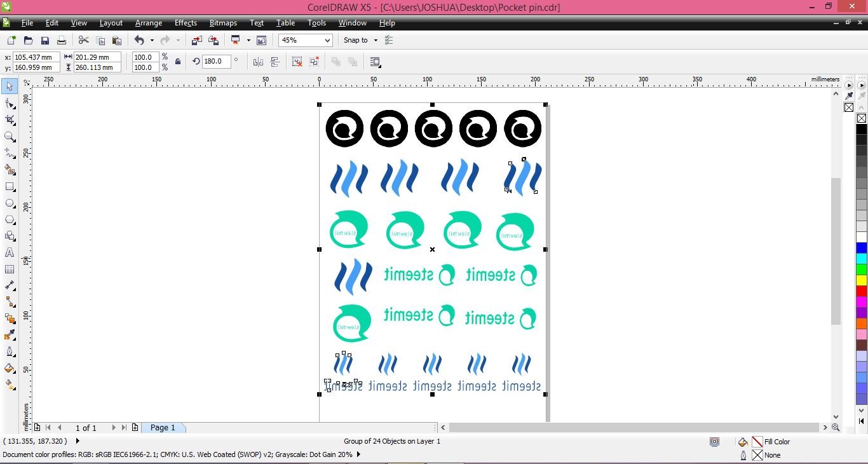Open the Edit menu

coord(52,23)
